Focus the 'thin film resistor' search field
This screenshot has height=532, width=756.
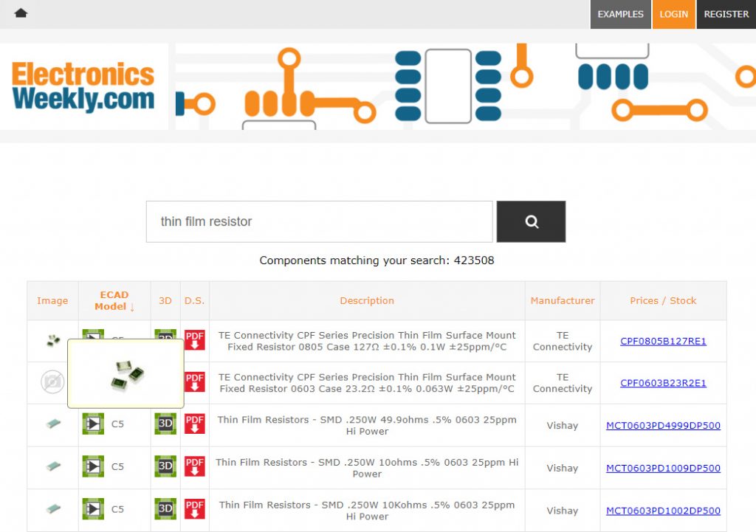(319, 221)
